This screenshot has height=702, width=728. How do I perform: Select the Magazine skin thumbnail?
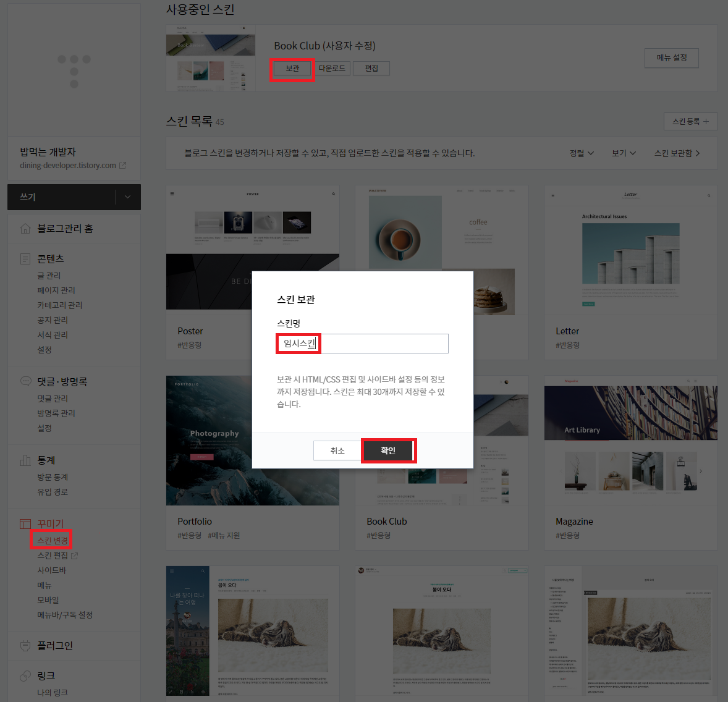(630, 440)
